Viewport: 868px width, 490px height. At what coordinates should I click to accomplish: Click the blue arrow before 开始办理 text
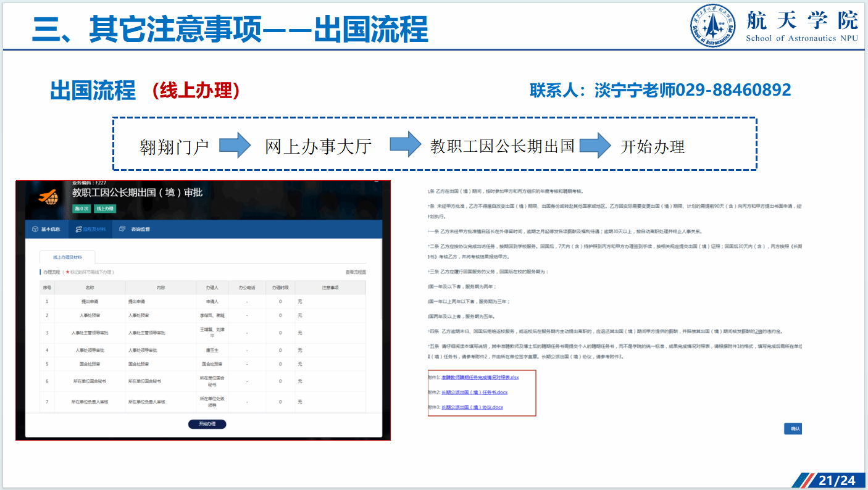click(595, 146)
